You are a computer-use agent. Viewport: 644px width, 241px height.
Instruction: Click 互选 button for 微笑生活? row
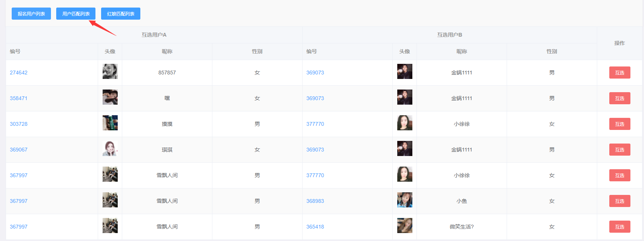click(x=619, y=227)
